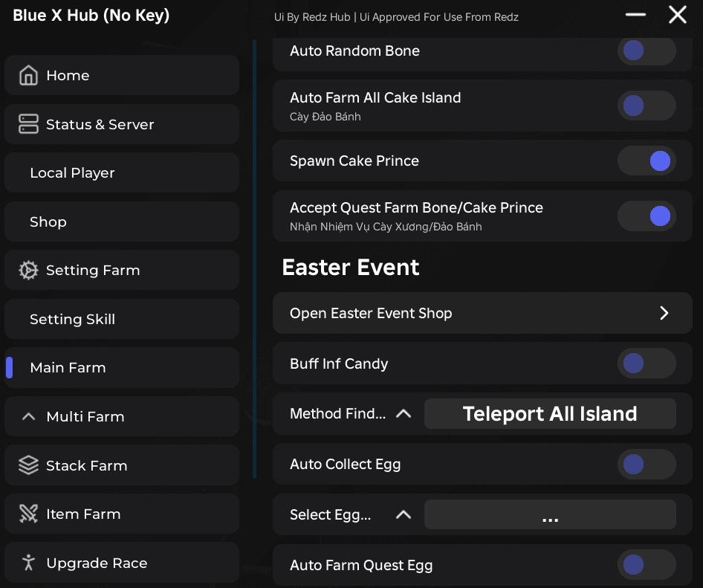
Task: Click the arrow on Open Easter Event Shop
Action: pos(664,313)
